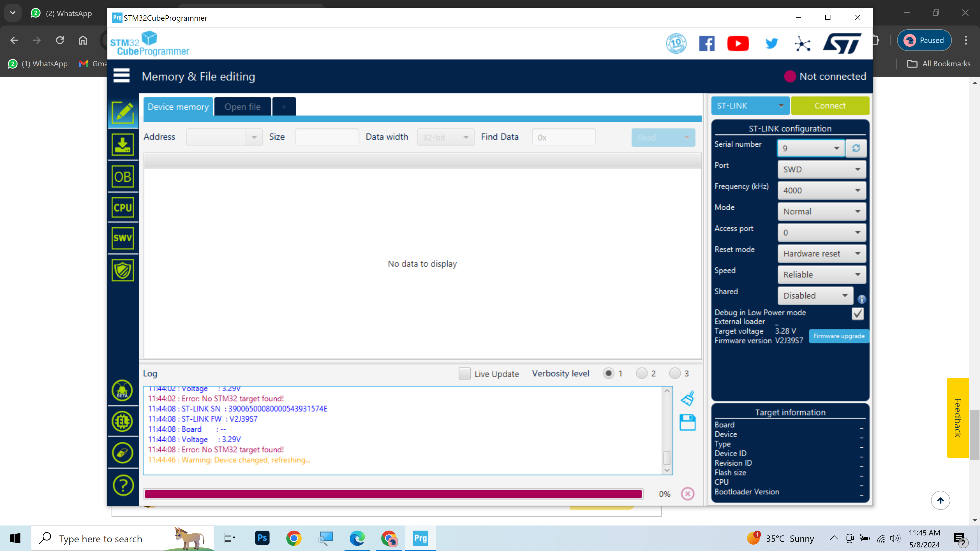Select verbosity level 2
This screenshot has width=980, height=551.
[642, 373]
